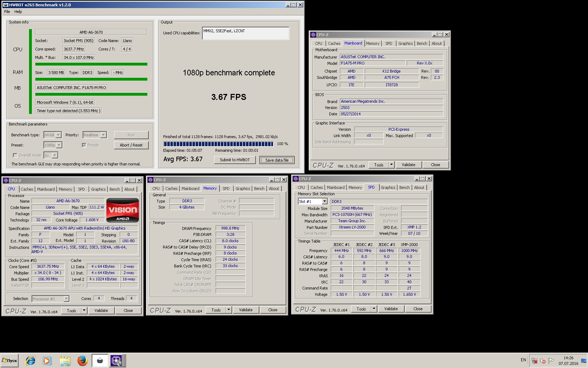
Task: Click the show desktop button in the tray
Action: coord(584,361)
